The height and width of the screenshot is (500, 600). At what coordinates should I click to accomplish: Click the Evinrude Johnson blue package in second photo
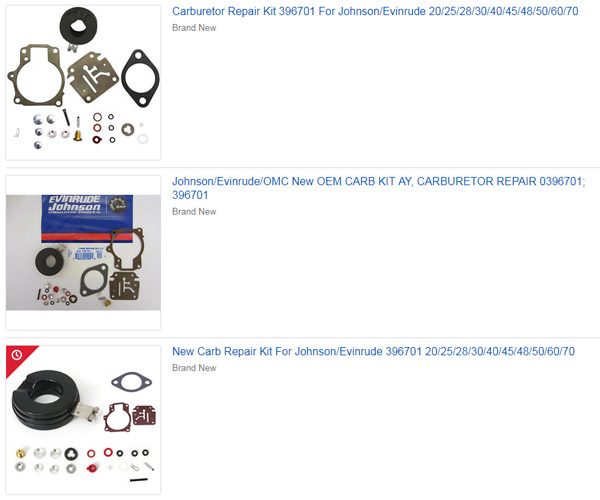click(x=87, y=219)
